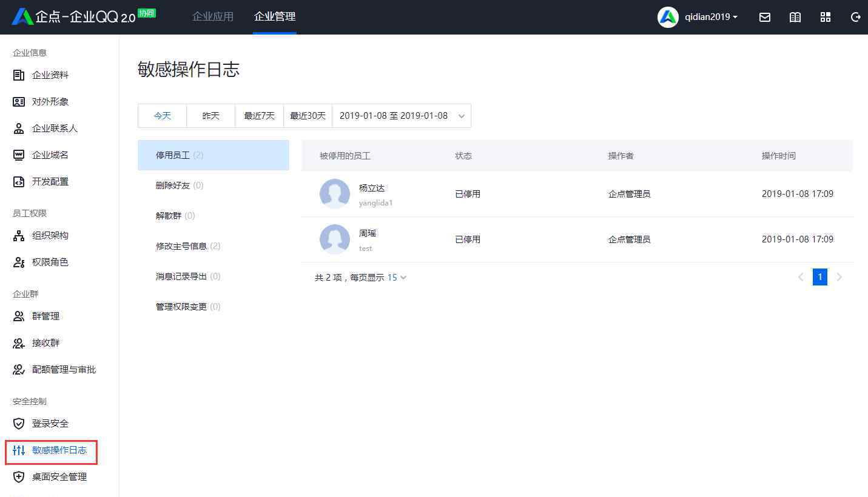
Task: Click the 登录安全 shield icon
Action: click(19, 424)
